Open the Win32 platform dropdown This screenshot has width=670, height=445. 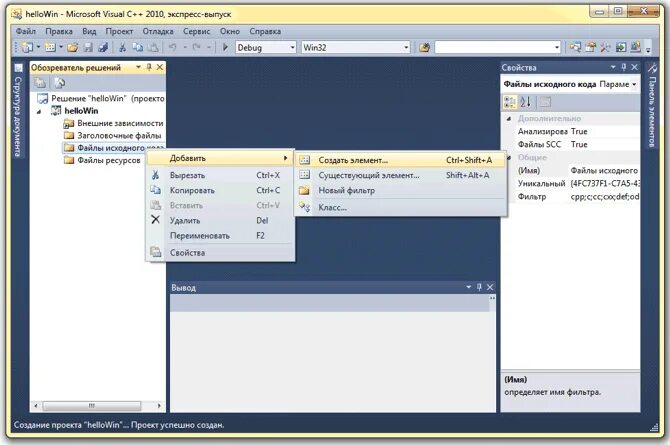(406, 47)
